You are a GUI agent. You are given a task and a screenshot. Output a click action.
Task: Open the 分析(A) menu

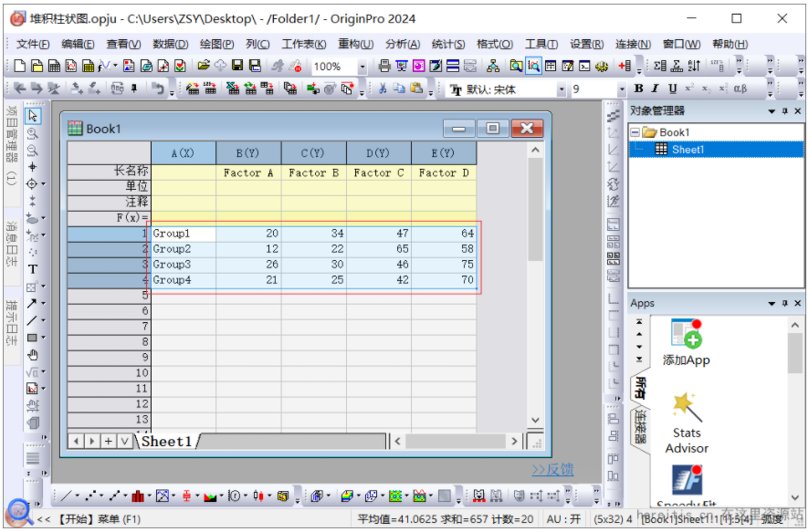tap(403, 45)
